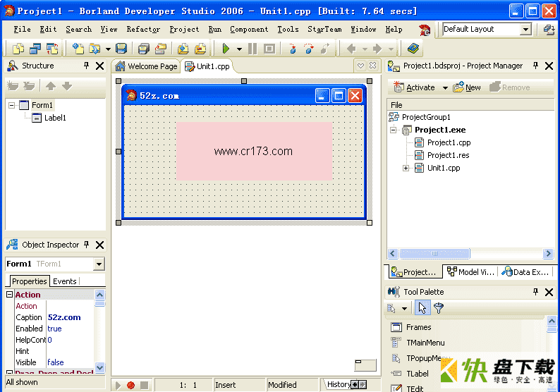The height and width of the screenshot is (392, 560).
Task: Open the Run button dropdown arrow
Action: tap(239, 49)
